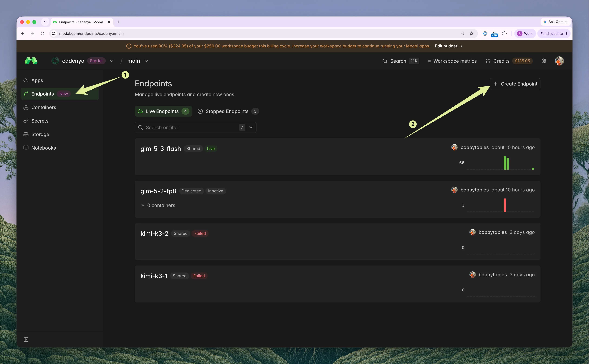This screenshot has height=364, width=589.
Task: Expand the cadenya workspace switcher chevron
Action: (x=112, y=61)
